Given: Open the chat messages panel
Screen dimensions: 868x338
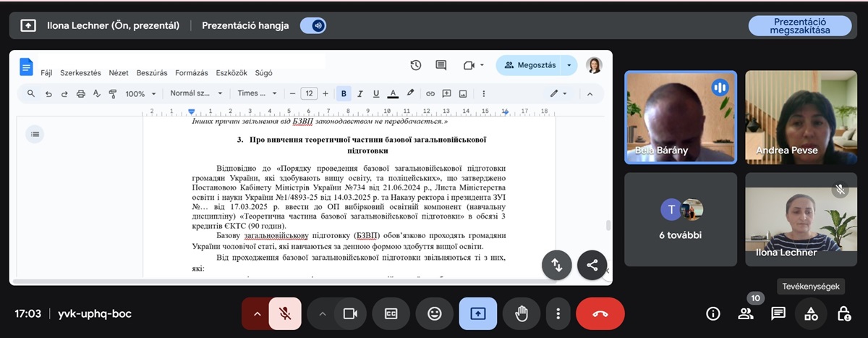Looking at the screenshot, I should click(x=778, y=313).
